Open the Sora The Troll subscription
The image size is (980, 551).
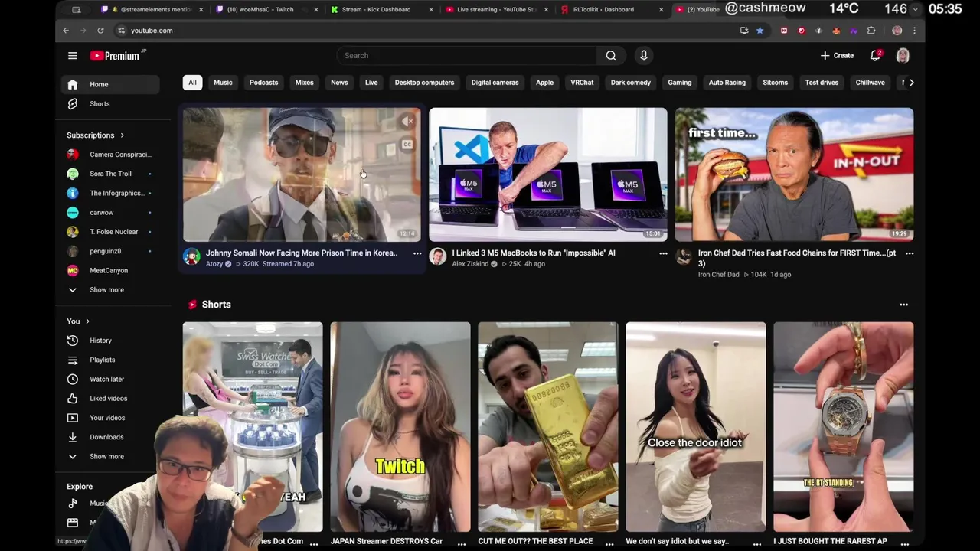(x=110, y=174)
